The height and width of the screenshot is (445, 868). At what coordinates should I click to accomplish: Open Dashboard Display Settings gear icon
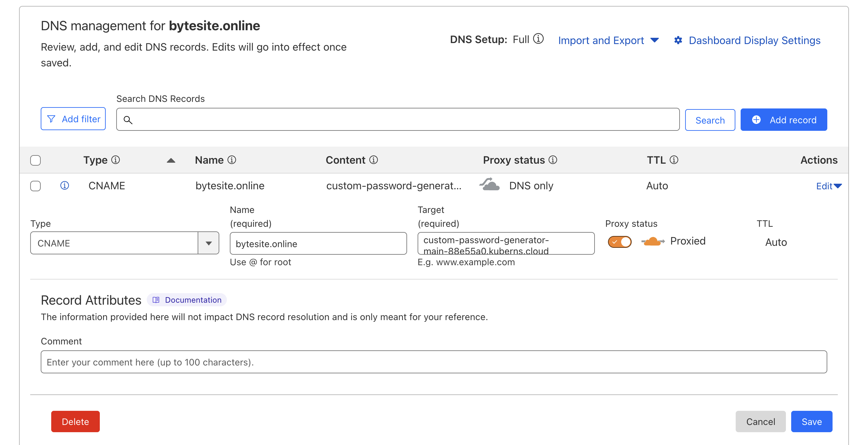coord(678,40)
